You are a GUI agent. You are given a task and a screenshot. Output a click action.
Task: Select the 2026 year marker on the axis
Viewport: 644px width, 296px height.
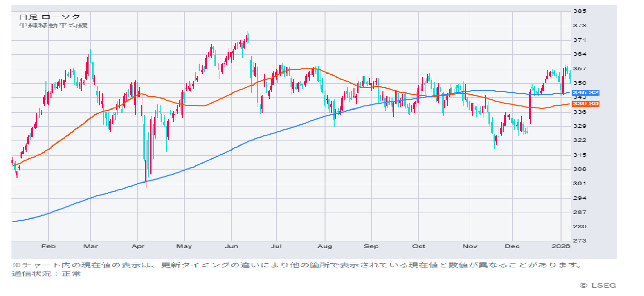(561, 246)
